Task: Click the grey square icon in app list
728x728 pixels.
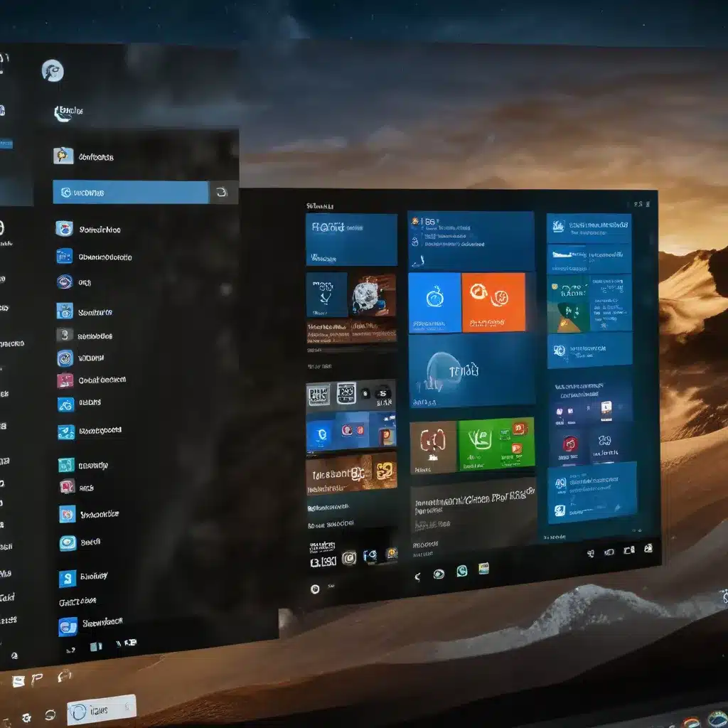Action: point(64,336)
